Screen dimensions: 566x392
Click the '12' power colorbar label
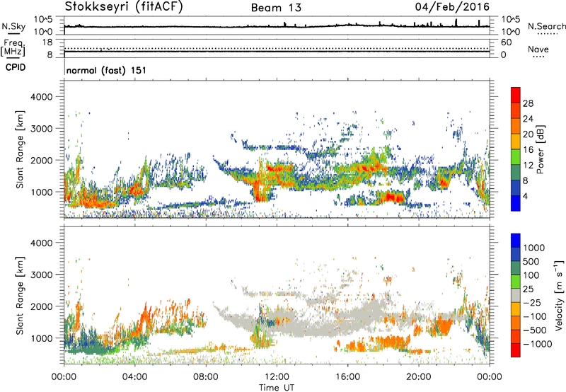pyautogui.click(x=528, y=166)
